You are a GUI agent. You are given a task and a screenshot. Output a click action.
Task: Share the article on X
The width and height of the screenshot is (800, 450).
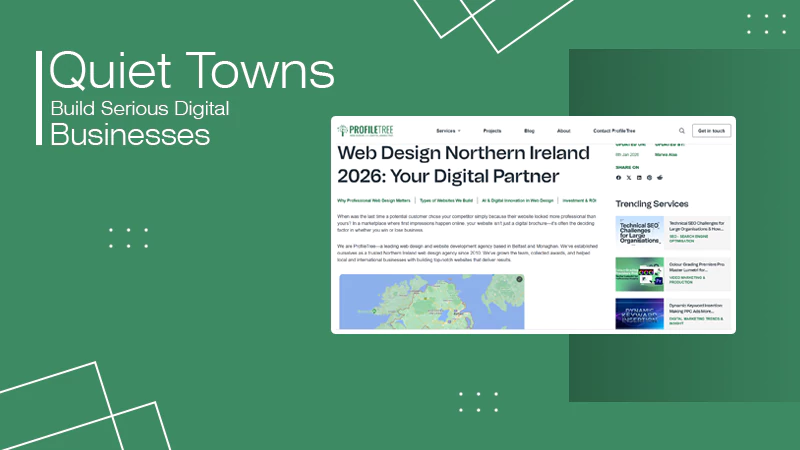(629, 178)
